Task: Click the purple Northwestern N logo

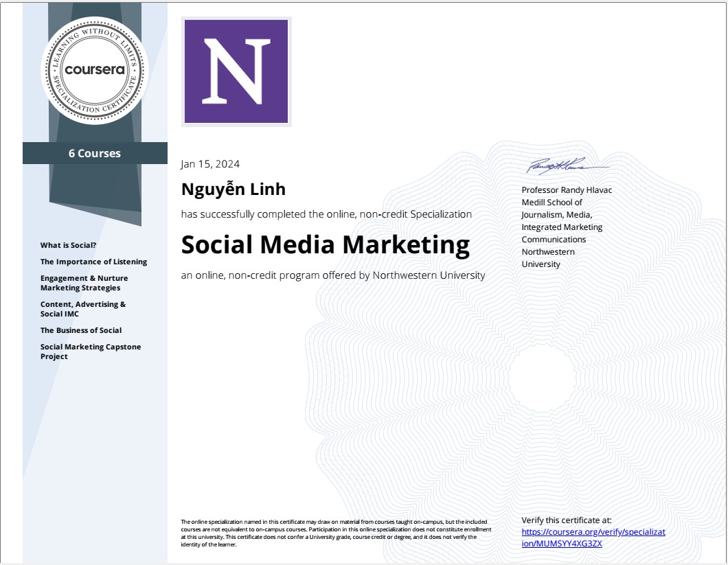Action: click(x=236, y=71)
